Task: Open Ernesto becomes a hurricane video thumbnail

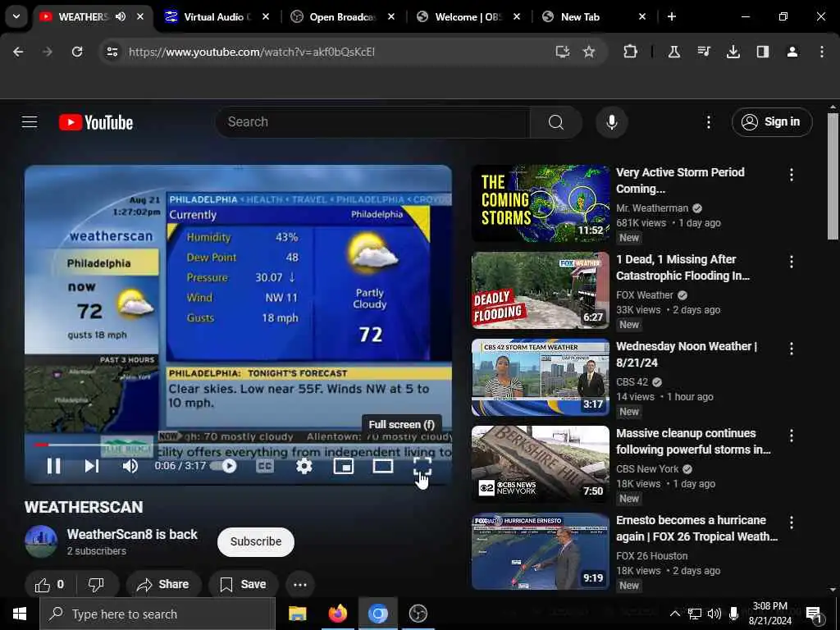Action: point(541,552)
